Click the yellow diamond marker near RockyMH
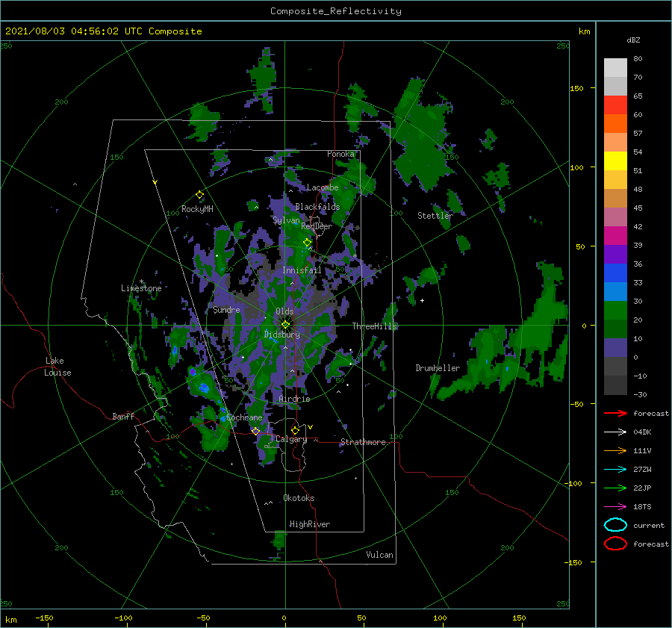Screen dimensions: 672x628 click(x=199, y=195)
